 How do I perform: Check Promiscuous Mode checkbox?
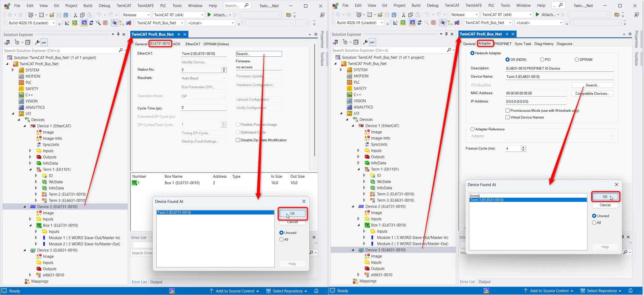(508, 110)
